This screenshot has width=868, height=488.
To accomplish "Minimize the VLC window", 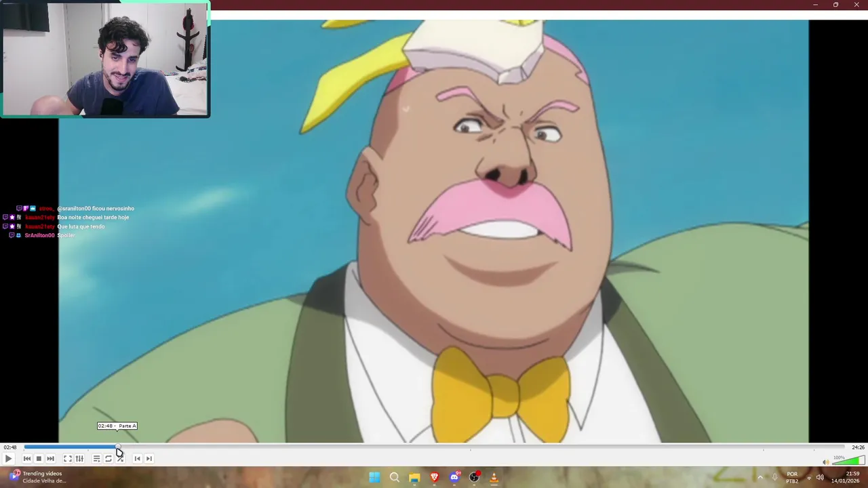I will (815, 5).
